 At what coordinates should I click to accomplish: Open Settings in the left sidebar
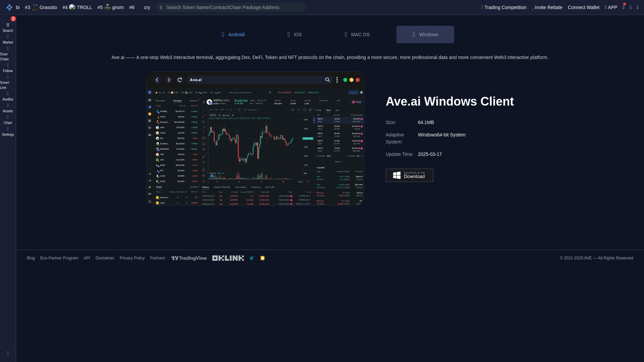point(8,132)
